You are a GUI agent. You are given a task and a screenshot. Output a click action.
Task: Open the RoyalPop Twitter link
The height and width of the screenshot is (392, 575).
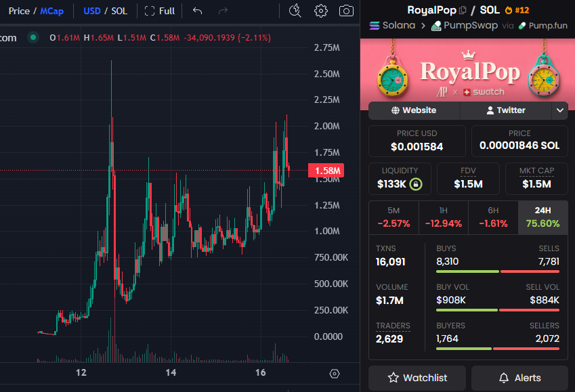(x=506, y=110)
